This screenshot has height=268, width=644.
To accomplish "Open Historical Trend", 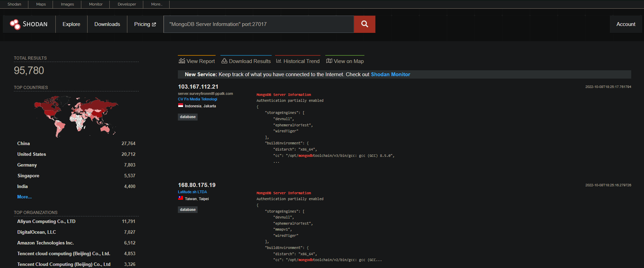I will coord(297,61).
